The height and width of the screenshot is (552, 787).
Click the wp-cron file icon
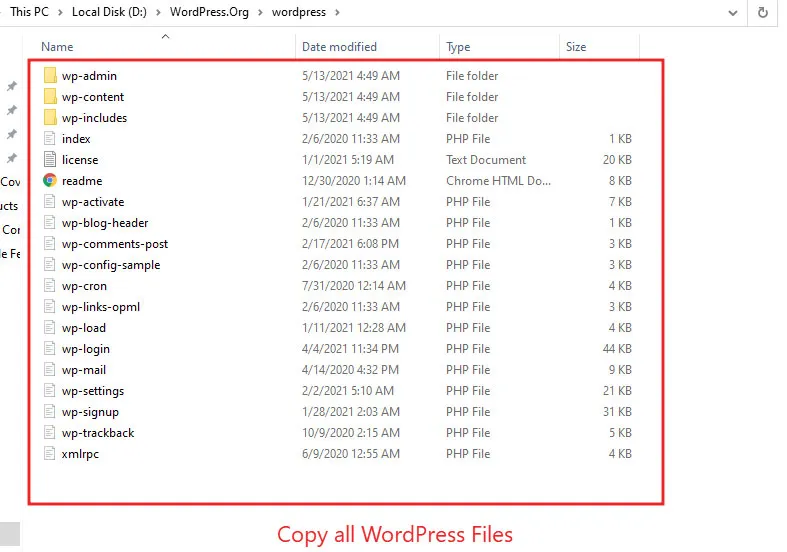(x=50, y=286)
